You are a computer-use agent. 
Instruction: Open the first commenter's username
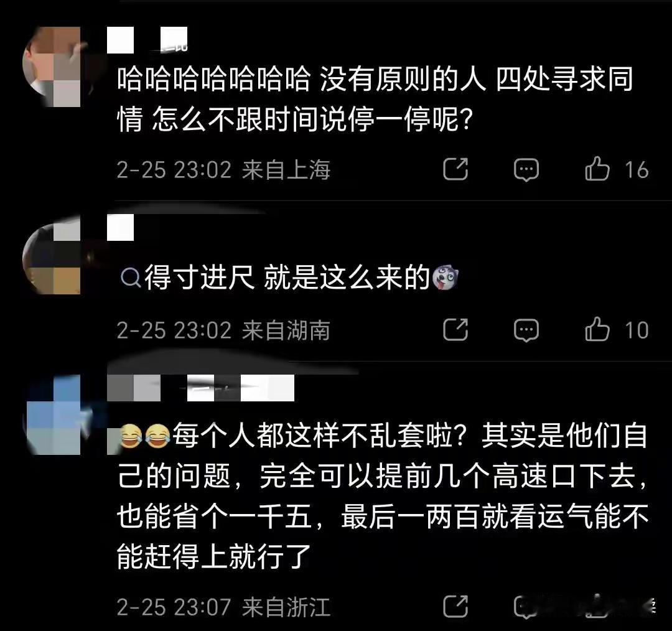[x=147, y=40]
